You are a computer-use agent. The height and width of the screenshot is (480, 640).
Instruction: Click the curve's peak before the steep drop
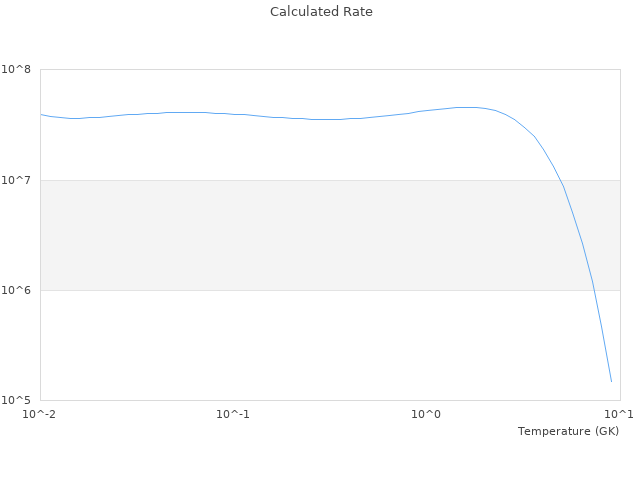pyautogui.click(x=465, y=107)
